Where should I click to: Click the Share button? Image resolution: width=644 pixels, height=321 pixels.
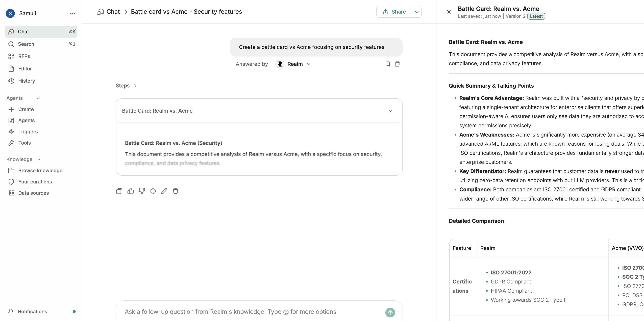394,12
